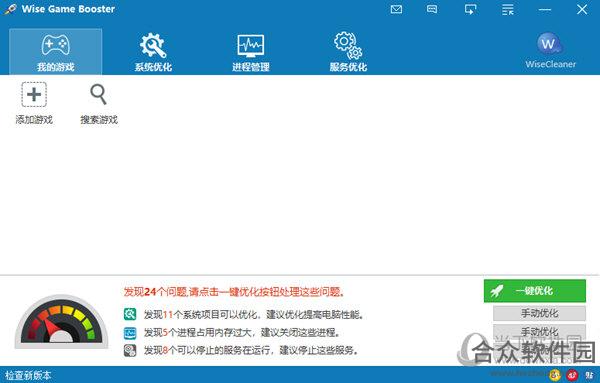Click the 发现5个进程占用内存过大 line
600x383 pixels.
(x=242, y=332)
